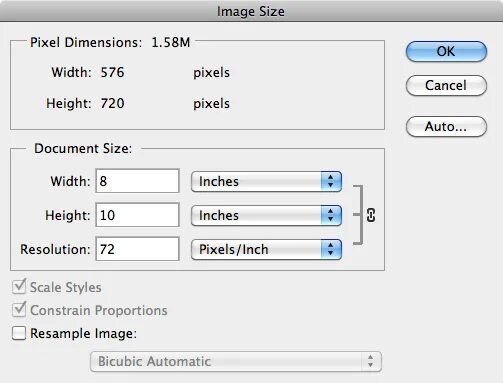Toggle the Constrain Proportions checkbox

pos(19,310)
